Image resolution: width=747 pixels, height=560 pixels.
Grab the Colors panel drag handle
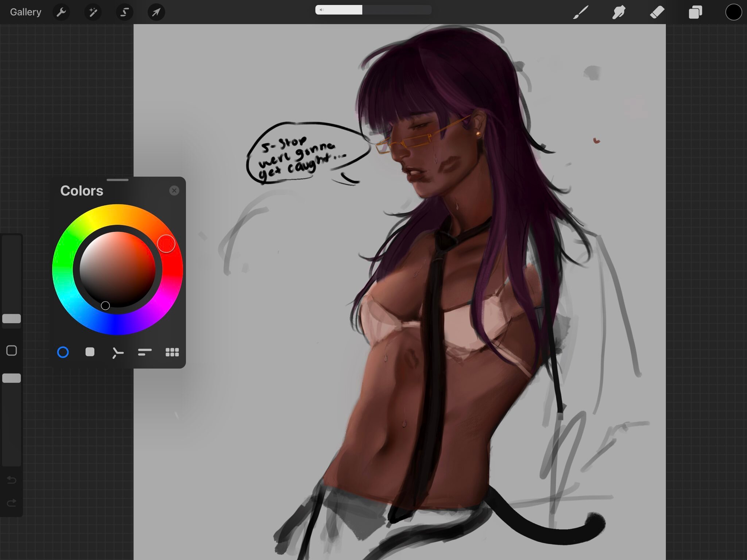click(x=117, y=180)
